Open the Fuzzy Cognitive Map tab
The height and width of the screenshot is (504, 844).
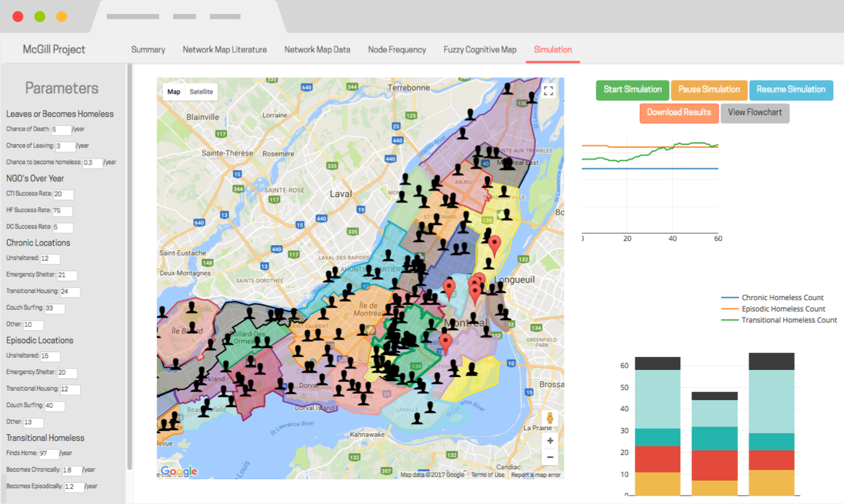480,50
